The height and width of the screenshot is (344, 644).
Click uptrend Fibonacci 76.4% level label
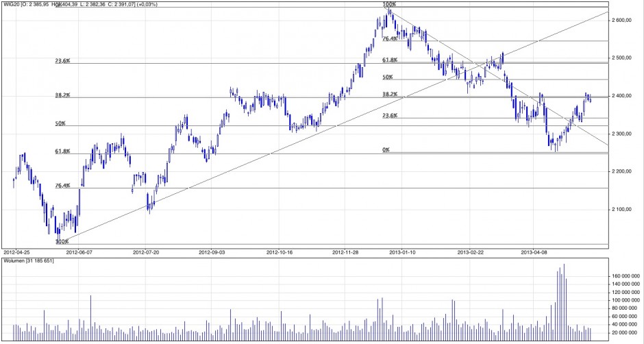(62, 185)
